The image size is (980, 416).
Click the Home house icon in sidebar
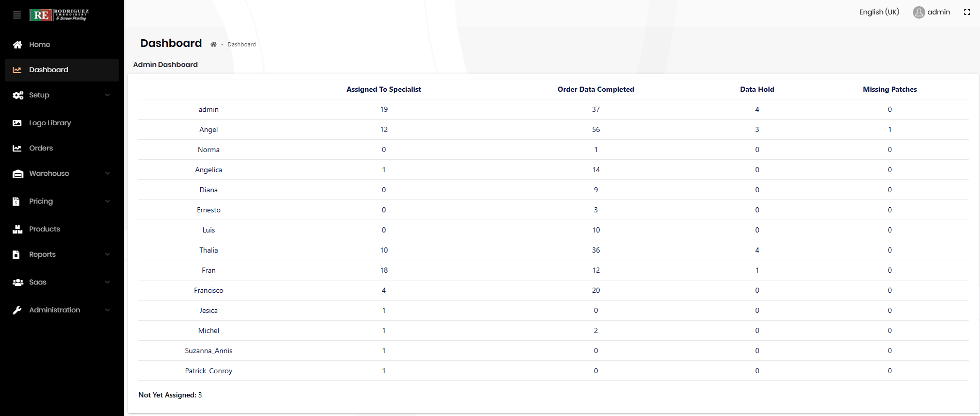click(x=18, y=45)
